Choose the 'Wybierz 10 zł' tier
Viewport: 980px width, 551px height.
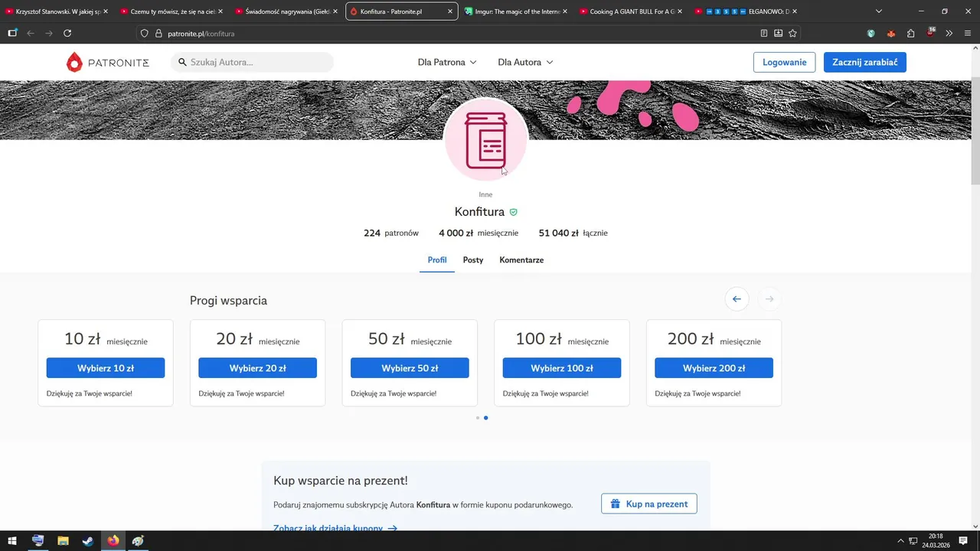click(106, 368)
